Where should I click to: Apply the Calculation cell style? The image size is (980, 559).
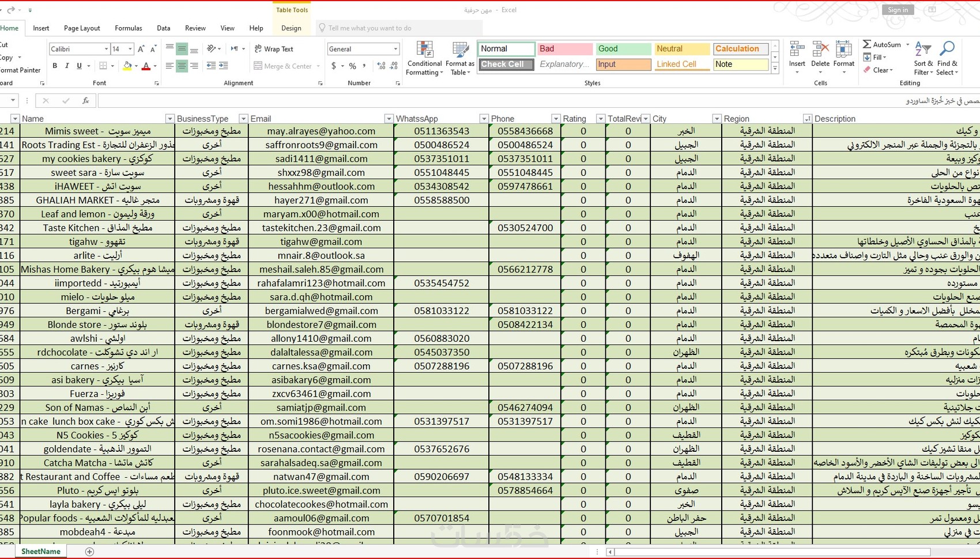point(741,49)
